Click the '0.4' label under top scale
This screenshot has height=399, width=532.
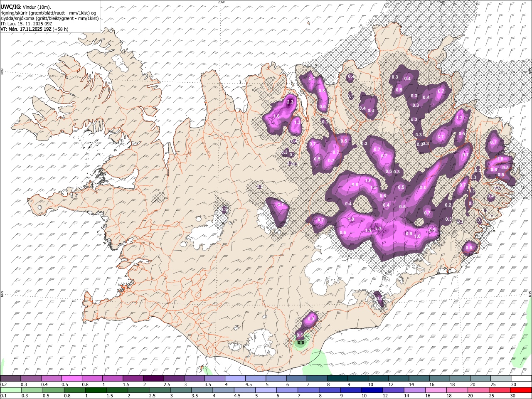coord(45,384)
